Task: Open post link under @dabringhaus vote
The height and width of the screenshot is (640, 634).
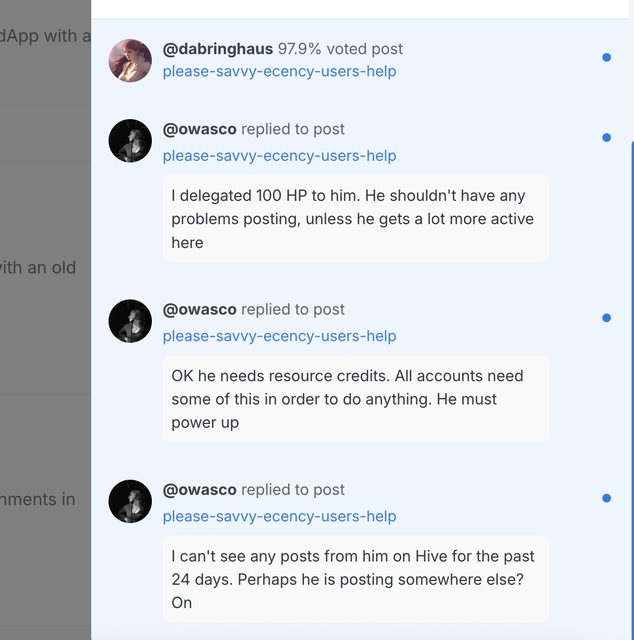Action: pos(279,71)
